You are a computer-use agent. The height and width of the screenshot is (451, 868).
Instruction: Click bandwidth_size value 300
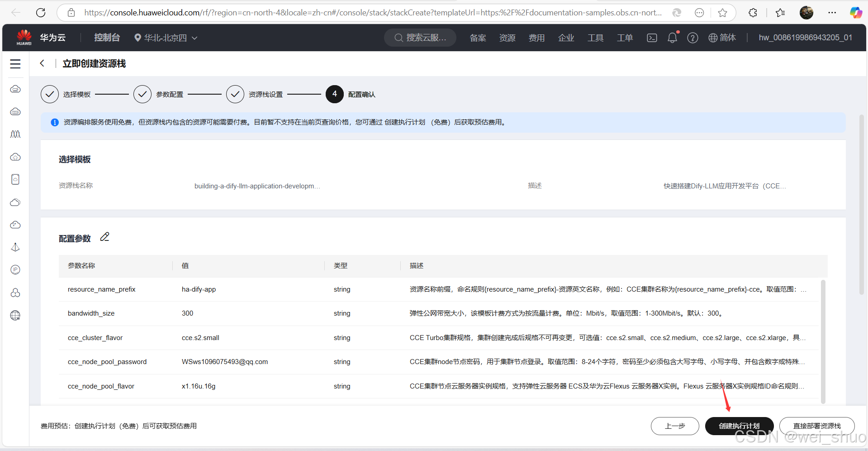click(x=187, y=313)
